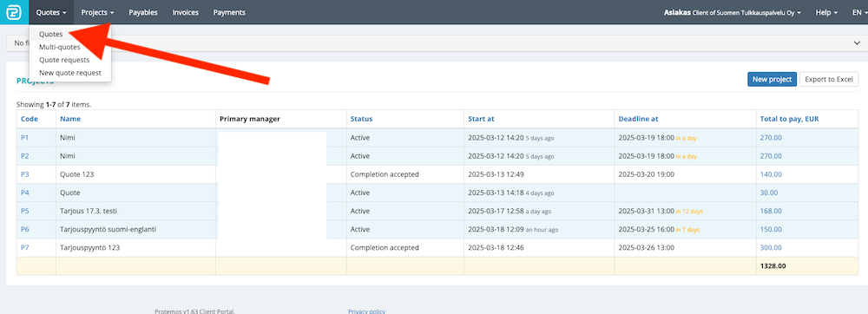This screenshot has width=868, height=314.
Task: Go to the Payables page
Action: 143,12
